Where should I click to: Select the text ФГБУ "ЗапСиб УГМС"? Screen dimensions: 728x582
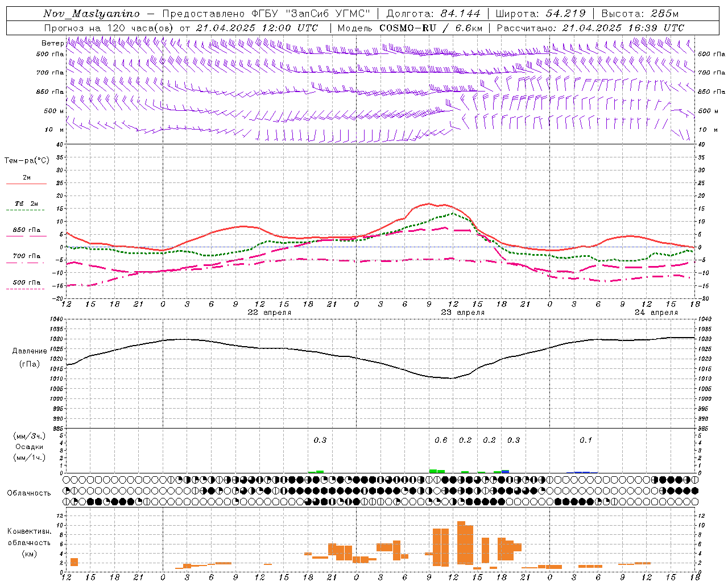tap(311, 14)
